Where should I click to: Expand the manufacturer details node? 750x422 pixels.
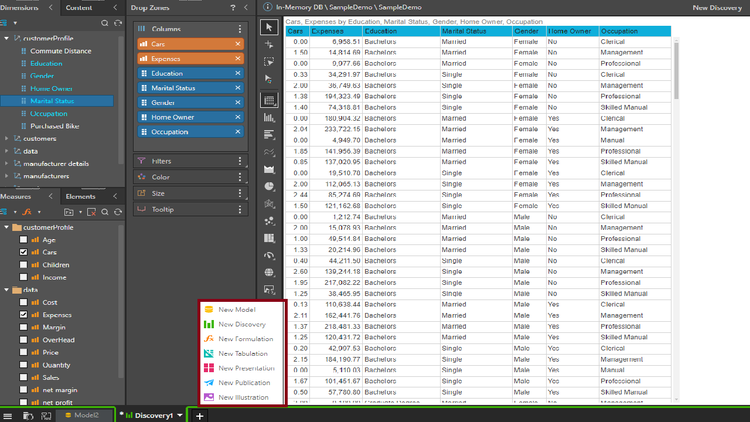[6, 164]
